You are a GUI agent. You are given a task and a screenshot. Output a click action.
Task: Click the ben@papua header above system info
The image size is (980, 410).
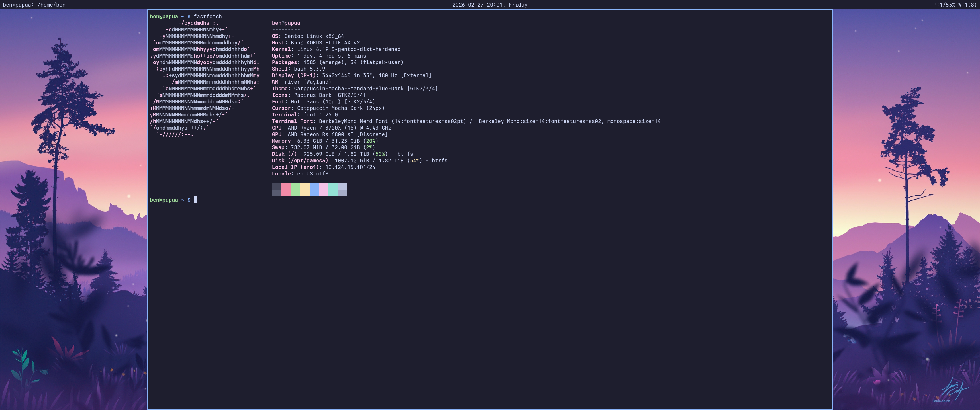(x=286, y=23)
